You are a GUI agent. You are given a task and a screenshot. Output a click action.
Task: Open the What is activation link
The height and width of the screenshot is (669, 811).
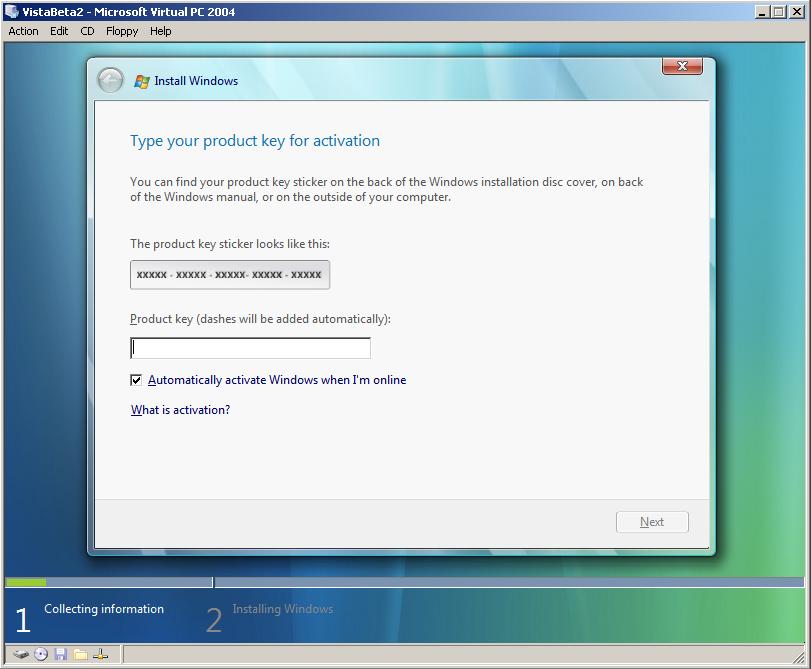click(180, 410)
